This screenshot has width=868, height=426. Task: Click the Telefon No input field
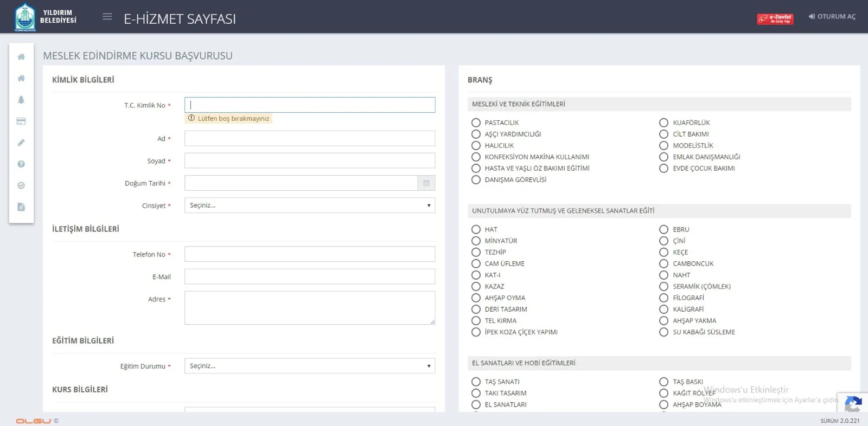click(309, 254)
